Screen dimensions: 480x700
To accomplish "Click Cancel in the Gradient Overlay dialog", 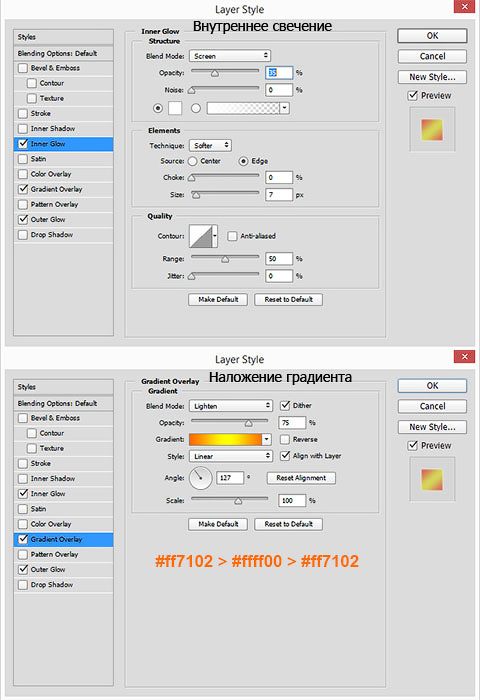I will pos(432,406).
